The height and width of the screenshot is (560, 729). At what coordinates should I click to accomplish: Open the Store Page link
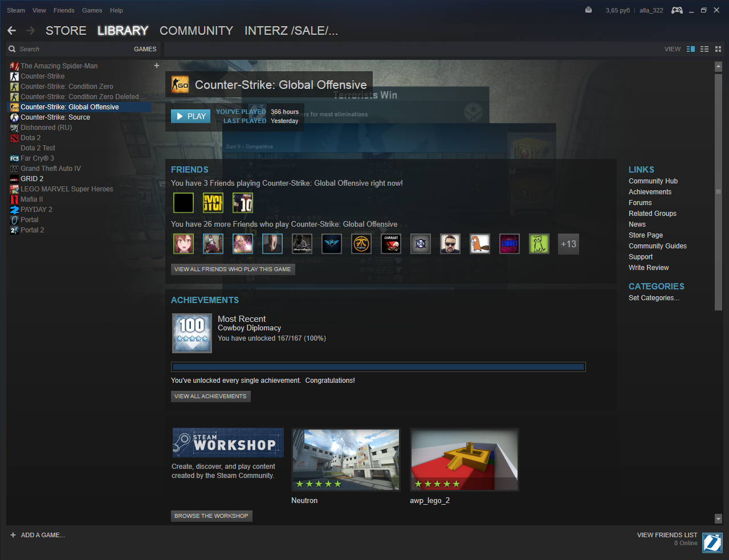pyautogui.click(x=646, y=235)
